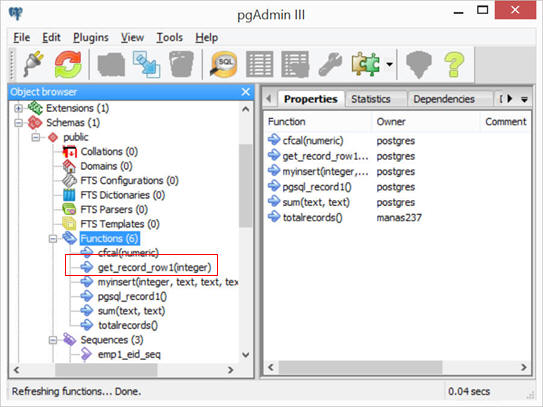This screenshot has width=543, height=407.
Task: Open the SQL query tool
Action: 224,64
